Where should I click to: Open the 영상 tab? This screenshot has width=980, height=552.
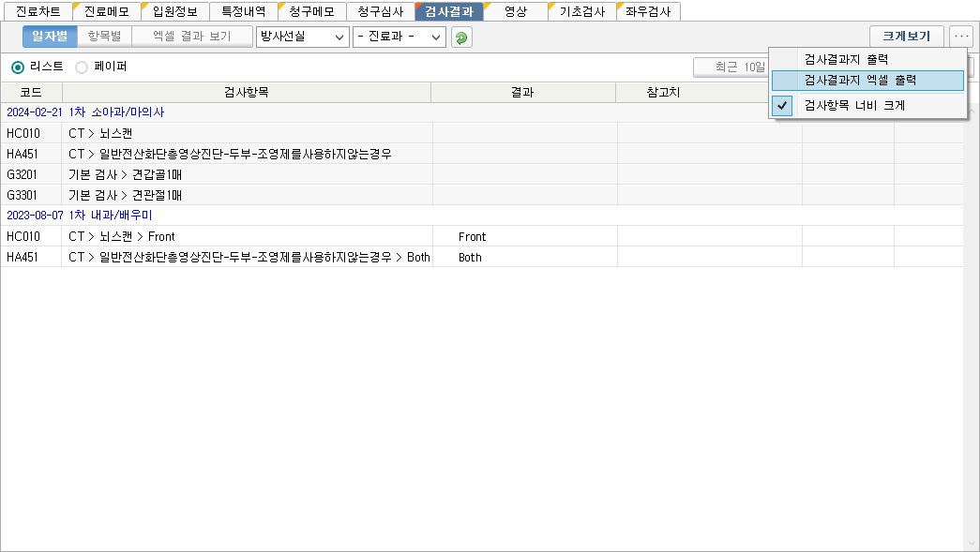pyautogui.click(x=515, y=12)
